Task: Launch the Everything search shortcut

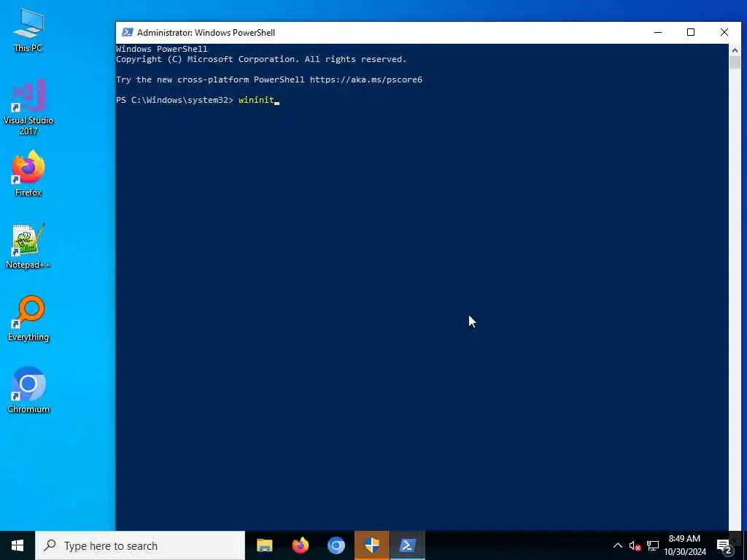Action: [x=28, y=318]
